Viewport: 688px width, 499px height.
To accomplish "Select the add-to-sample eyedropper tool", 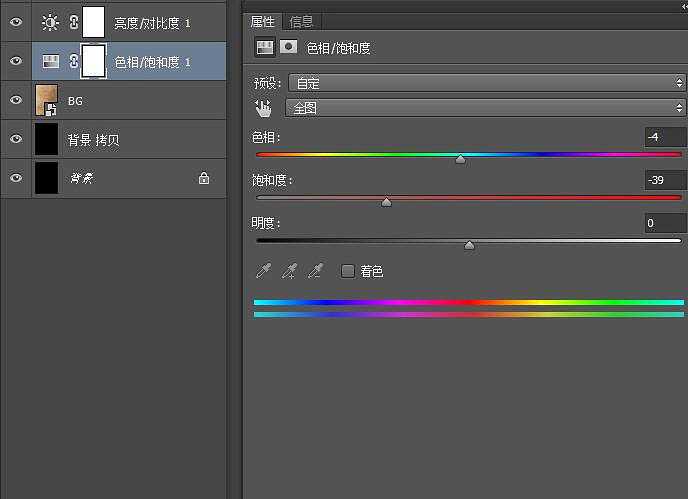I will pyautogui.click(x=290, y=271).
